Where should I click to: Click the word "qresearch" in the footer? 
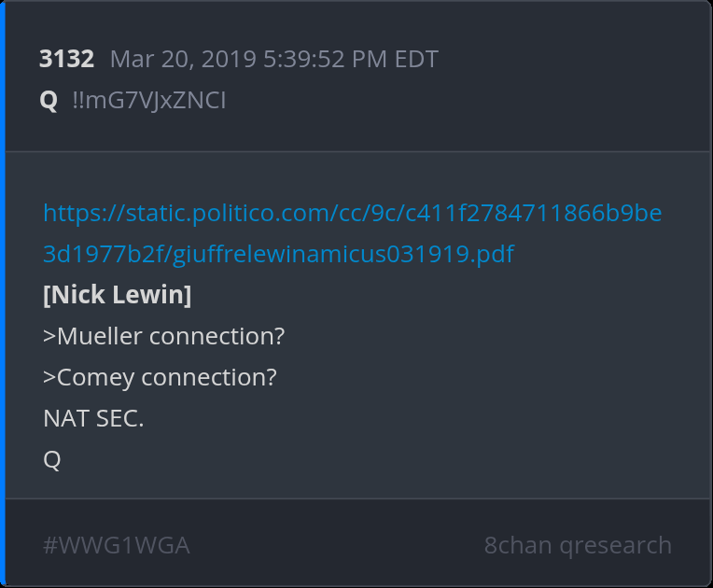tap(615, 545)
